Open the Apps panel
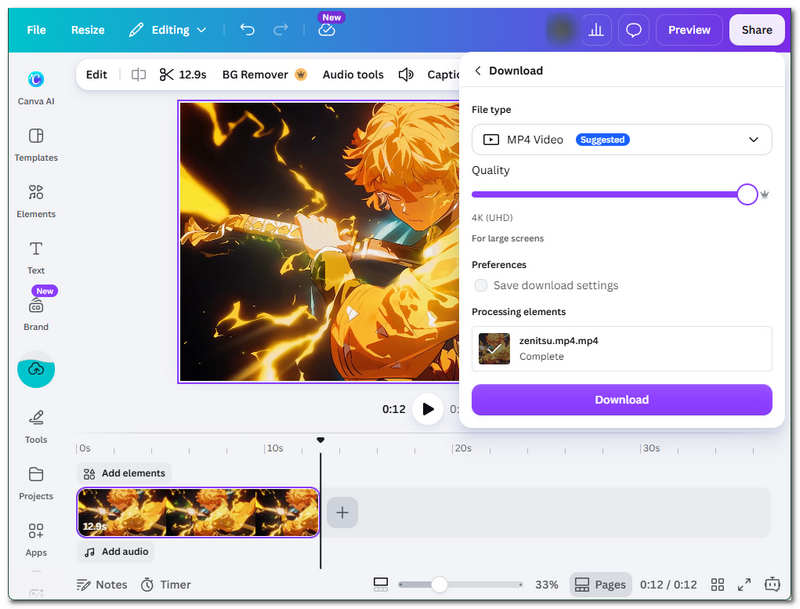 coord(36,540)
